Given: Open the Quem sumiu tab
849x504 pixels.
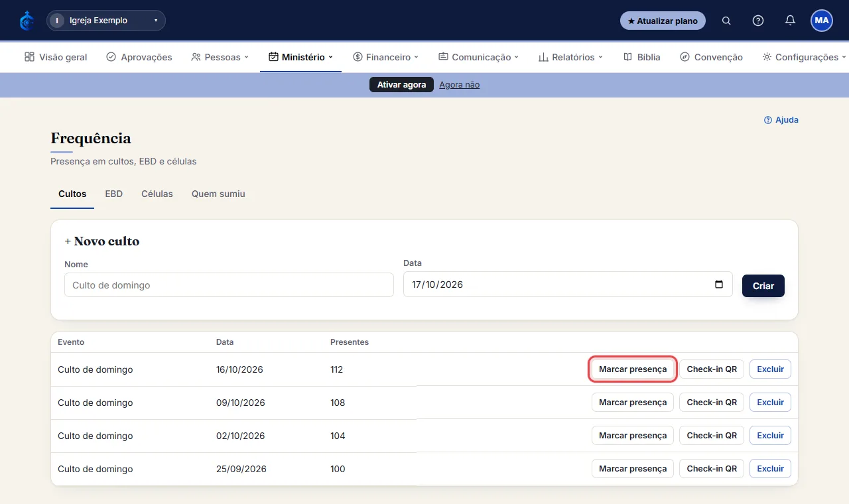Looking at the screenshot, I should 218,194.
